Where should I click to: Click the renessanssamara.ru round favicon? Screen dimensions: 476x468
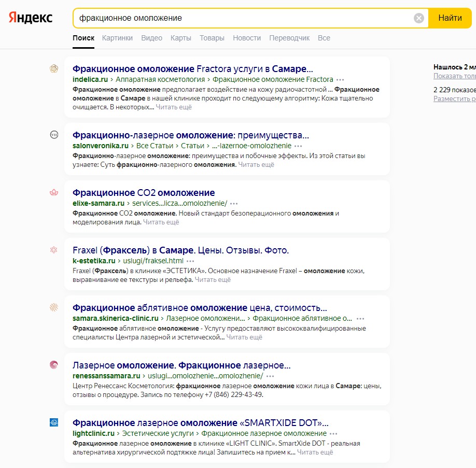point(54,365)
